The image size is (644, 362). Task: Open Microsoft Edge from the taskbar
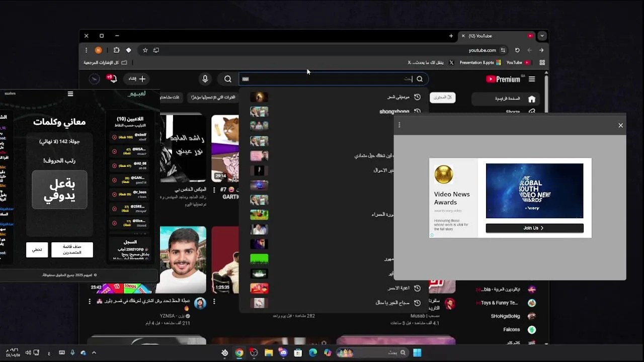(x=313, y=353)
